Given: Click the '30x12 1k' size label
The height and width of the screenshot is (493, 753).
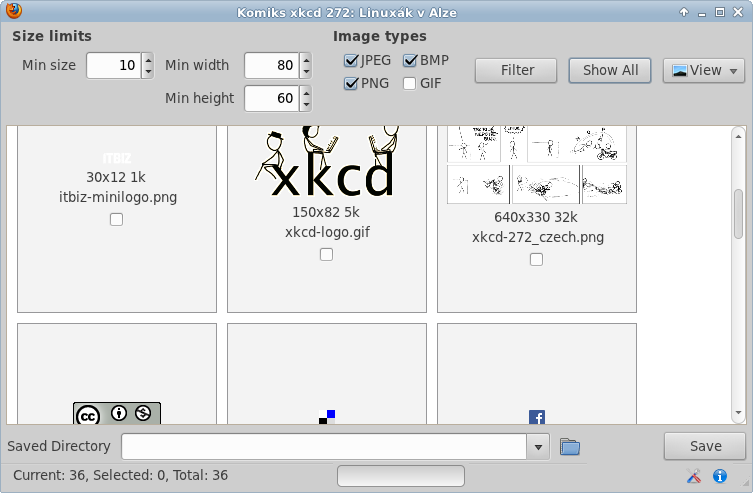Looking at the screenshot, I should click(116, 177).
